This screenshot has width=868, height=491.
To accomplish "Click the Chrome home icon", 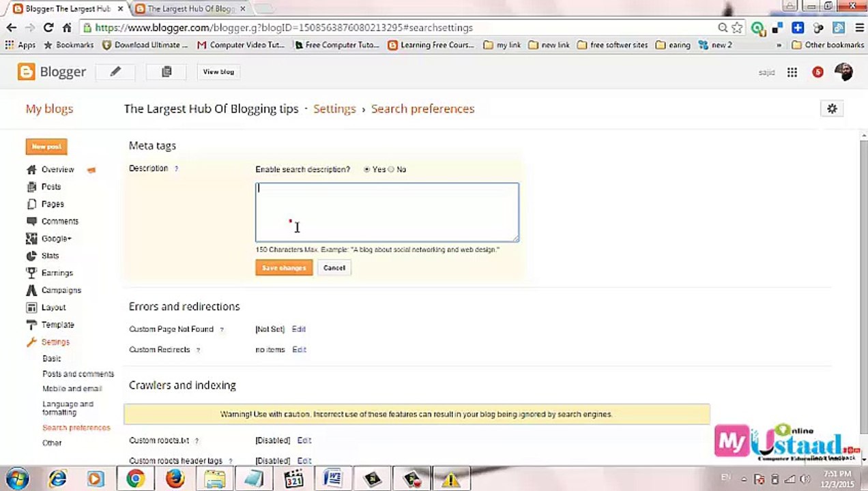I will pos(67,28).
